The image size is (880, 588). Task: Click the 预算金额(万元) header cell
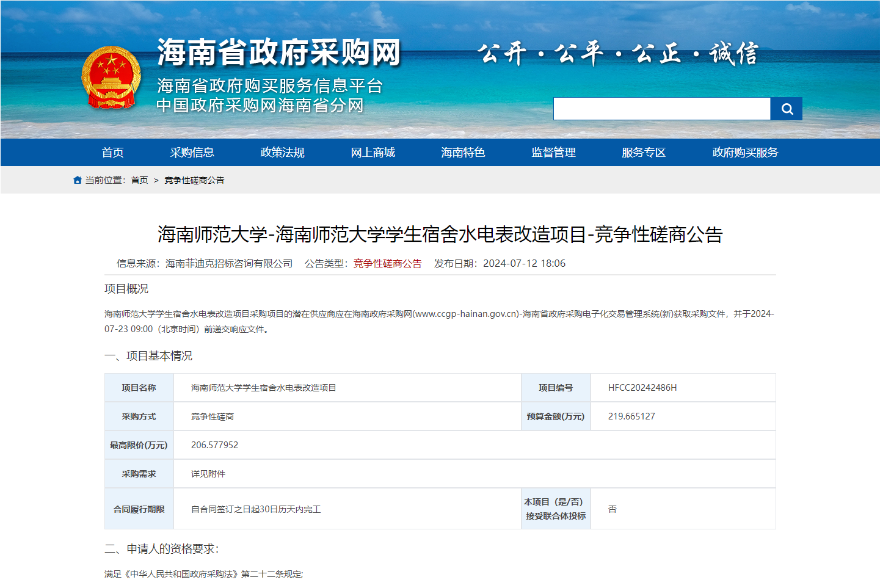click(556, 416)
